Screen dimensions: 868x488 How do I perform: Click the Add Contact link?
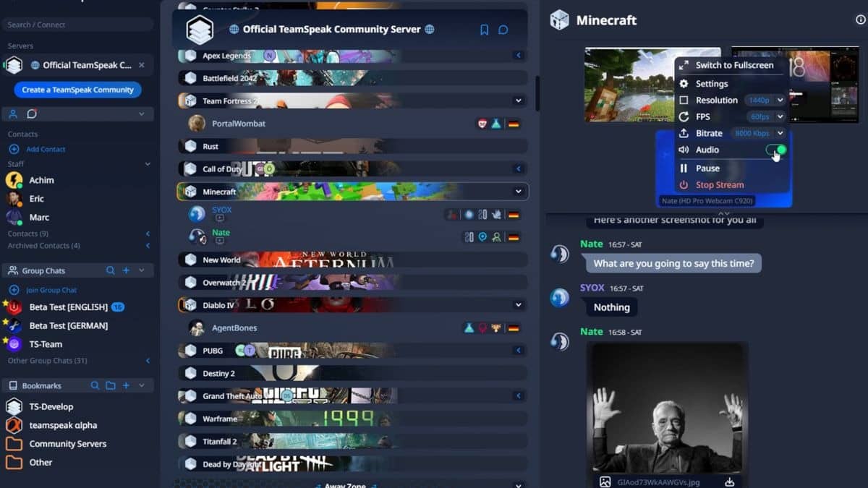coord(46,149)
